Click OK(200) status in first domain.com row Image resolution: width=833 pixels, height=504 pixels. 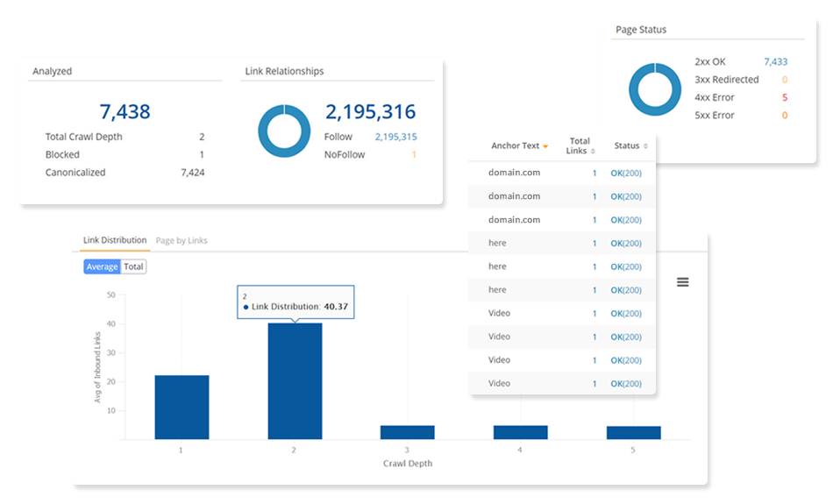[x=626, y=174]
